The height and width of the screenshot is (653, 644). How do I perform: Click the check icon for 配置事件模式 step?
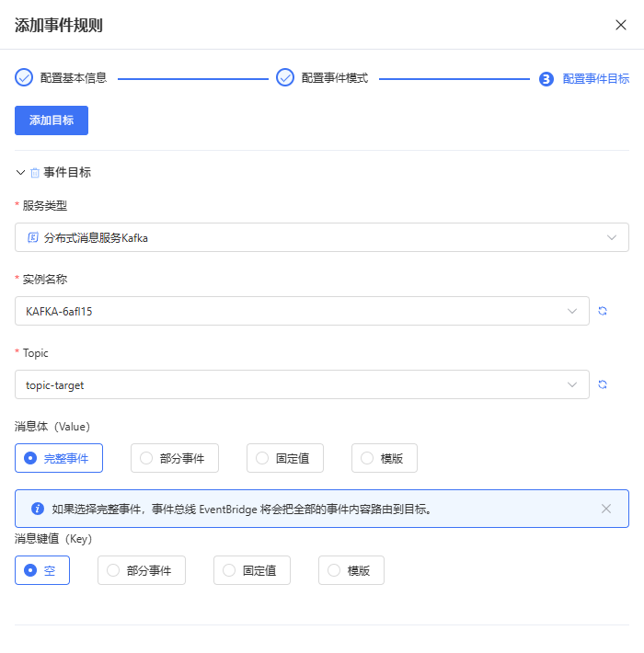(x=285, y=77)
